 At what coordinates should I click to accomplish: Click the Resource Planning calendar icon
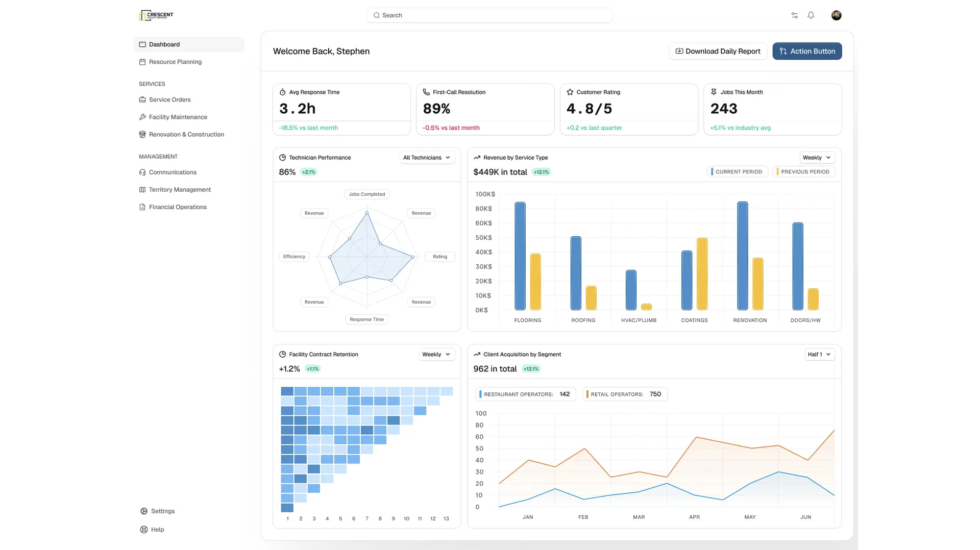[142, 62]
